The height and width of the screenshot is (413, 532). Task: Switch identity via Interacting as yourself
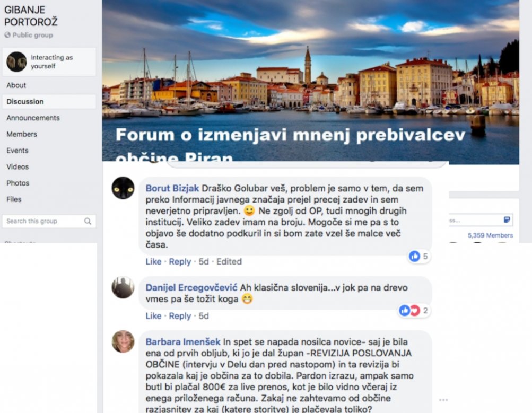[x=49, y=61]
